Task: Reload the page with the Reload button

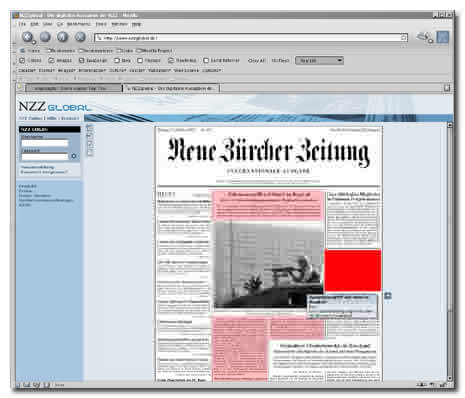Action: [x=63, y=37]
